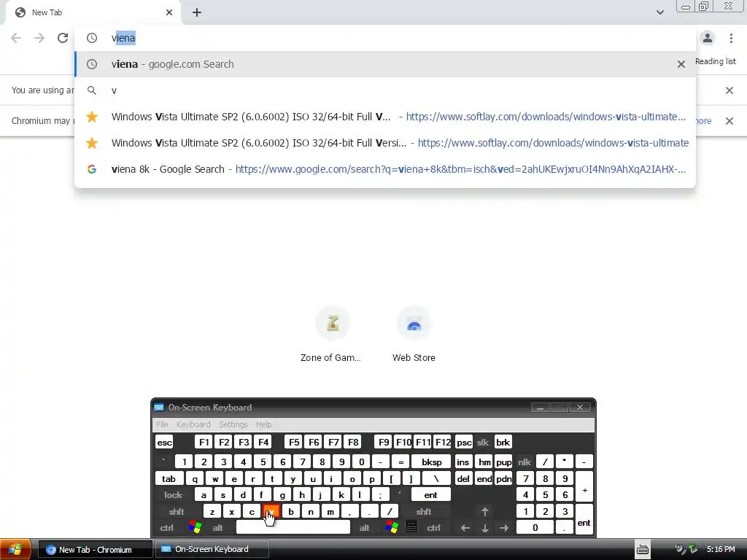747x560 pixels.
Task: Dismiss the 'You are using' infobar
Action: [729, 90]
